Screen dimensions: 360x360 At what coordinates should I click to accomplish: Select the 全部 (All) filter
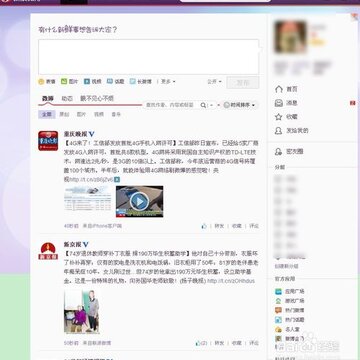click(46, 114)
